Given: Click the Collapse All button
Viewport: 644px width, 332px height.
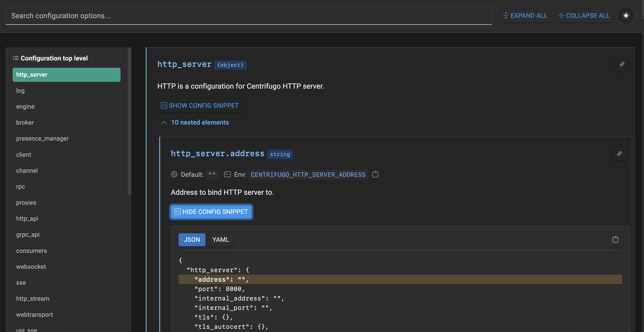Looking at the screenshot, I should click(584, 16).
